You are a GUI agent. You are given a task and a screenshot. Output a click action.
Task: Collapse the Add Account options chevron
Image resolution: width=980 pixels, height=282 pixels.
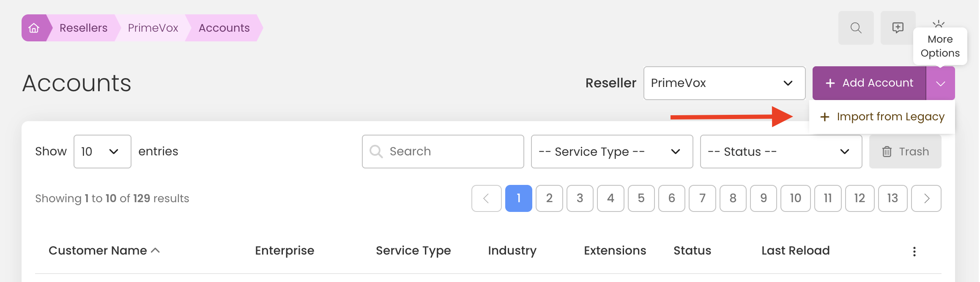(x=940, y=83)
